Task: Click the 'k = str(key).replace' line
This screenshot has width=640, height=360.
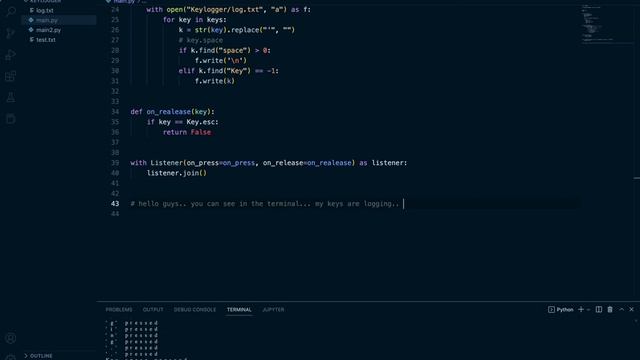Action: (236, 30)
